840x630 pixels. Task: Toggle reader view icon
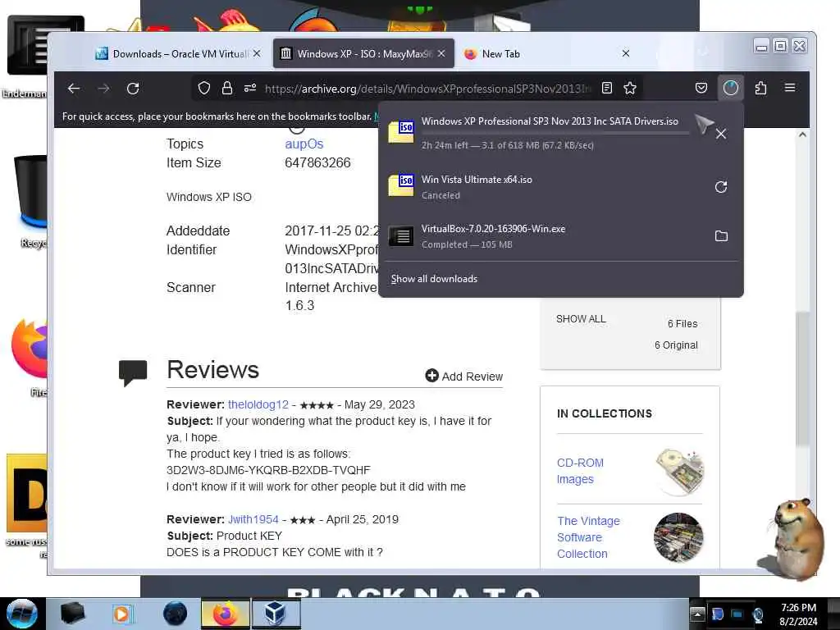pos(607,88)
